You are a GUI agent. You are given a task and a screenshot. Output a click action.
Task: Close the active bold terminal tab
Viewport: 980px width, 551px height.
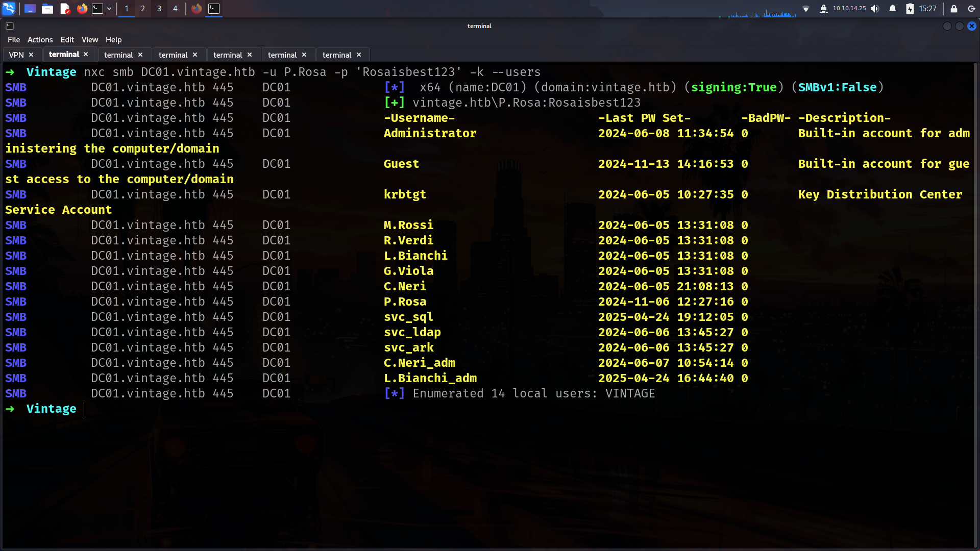[86, 54]
